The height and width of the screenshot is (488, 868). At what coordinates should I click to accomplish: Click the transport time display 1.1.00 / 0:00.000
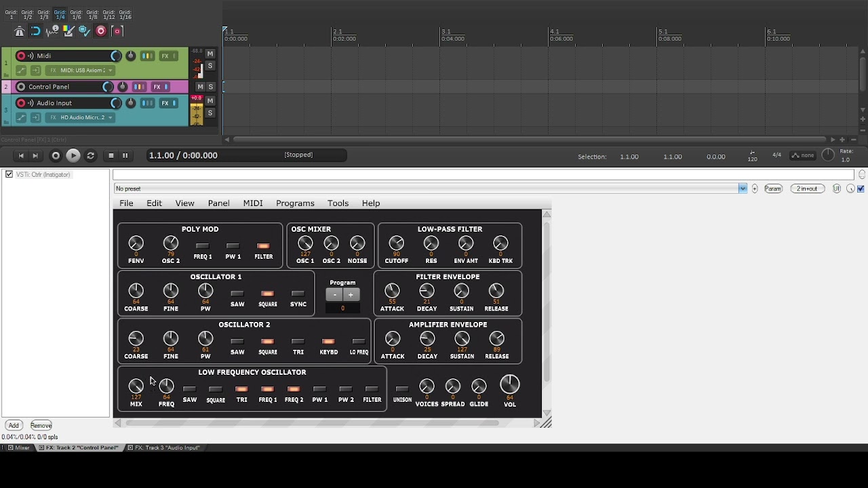pos(183,155)
